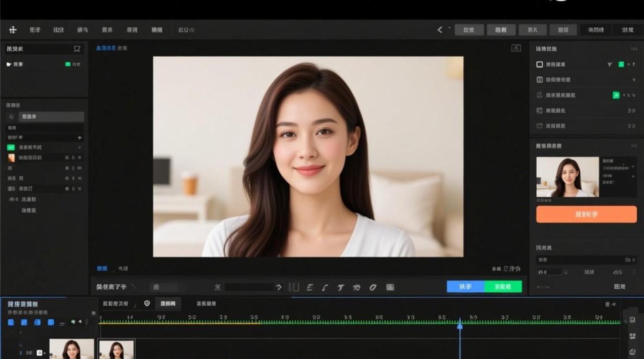Click the round icon left of the search field

click(x=11, y=117)
